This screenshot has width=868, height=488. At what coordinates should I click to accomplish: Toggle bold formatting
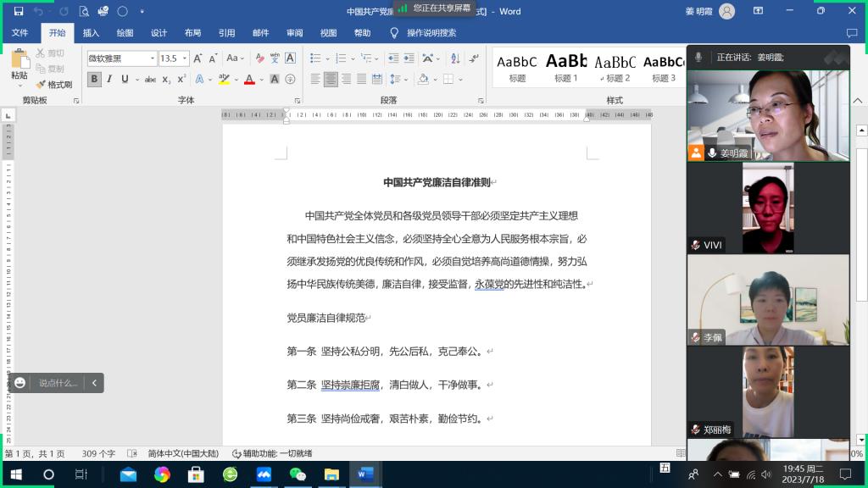click(94, 80)
